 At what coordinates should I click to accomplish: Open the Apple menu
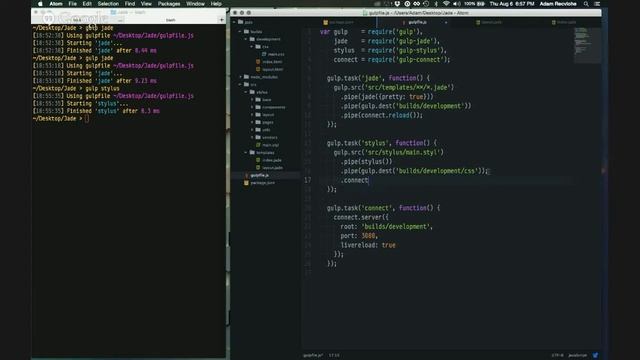click(40, 4)
